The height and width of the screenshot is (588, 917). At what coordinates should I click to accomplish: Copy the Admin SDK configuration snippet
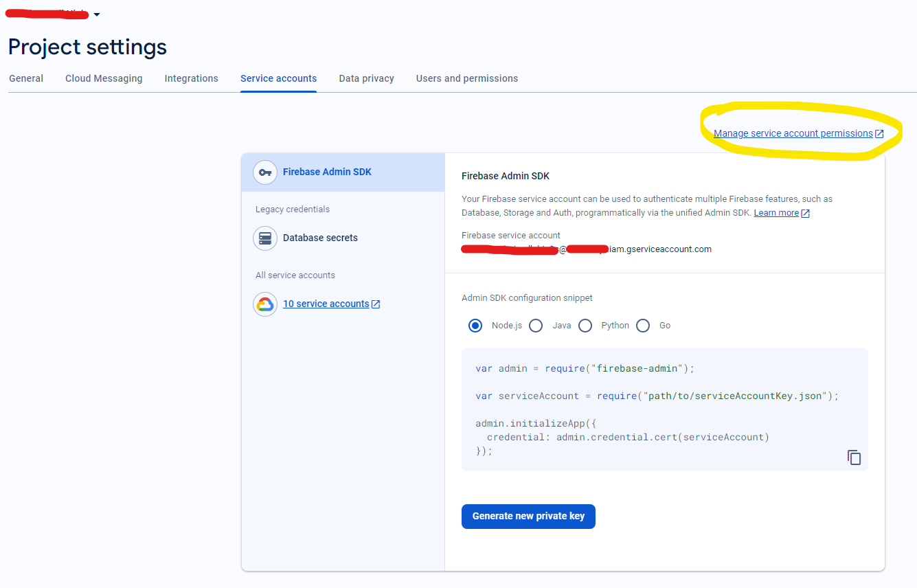[x=854, y=457]
